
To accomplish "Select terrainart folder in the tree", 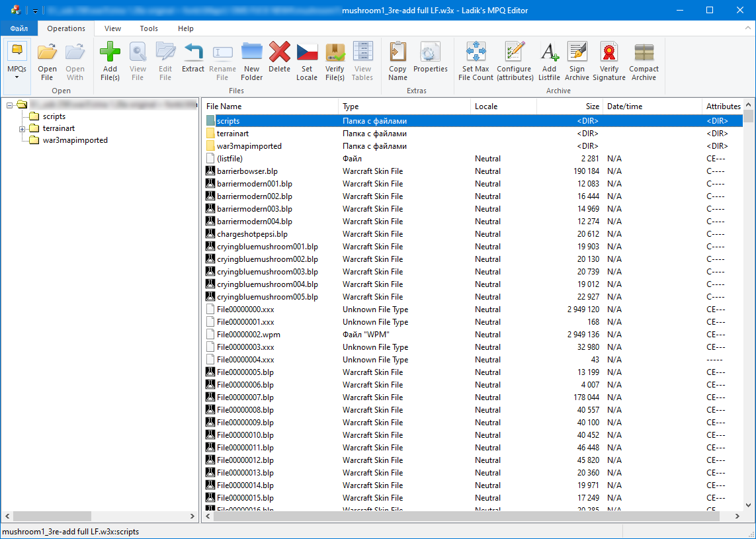I will pos(59,128).
